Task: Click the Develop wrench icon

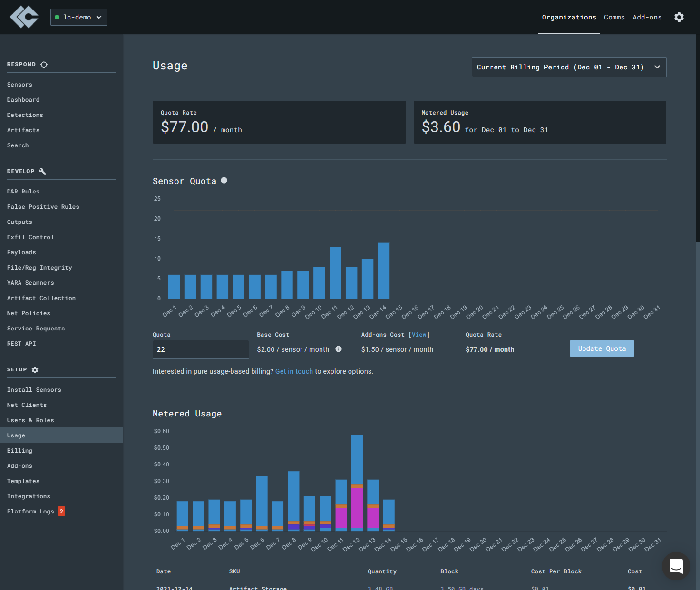Action: coord(42,172)
